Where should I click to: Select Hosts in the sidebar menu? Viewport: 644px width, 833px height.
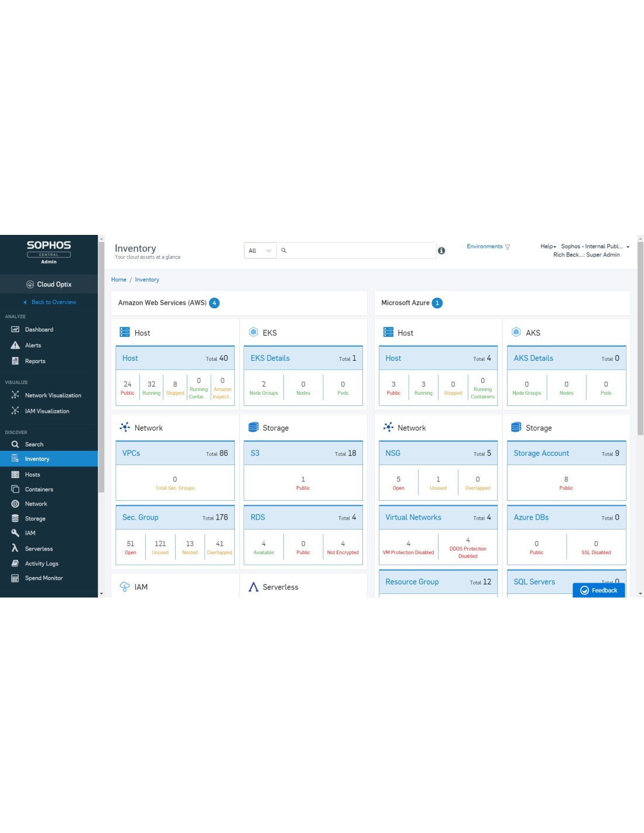pyautogui.click(x=33, y=474)
